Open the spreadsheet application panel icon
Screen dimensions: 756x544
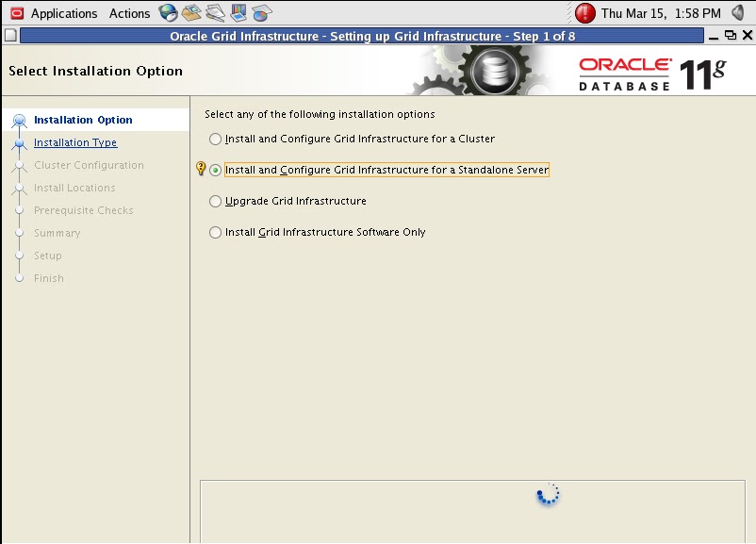click(x=260, y=12)
